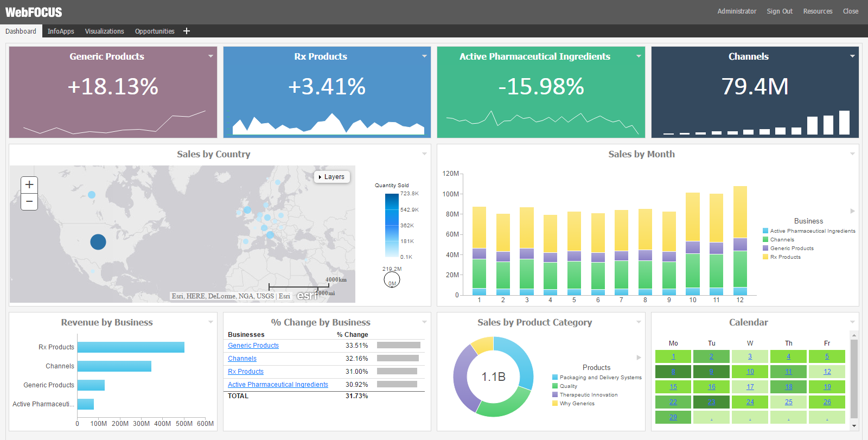Open the Active Pharmaceutical Ingredients link
The image size is (868, 440).
point(278,385)
